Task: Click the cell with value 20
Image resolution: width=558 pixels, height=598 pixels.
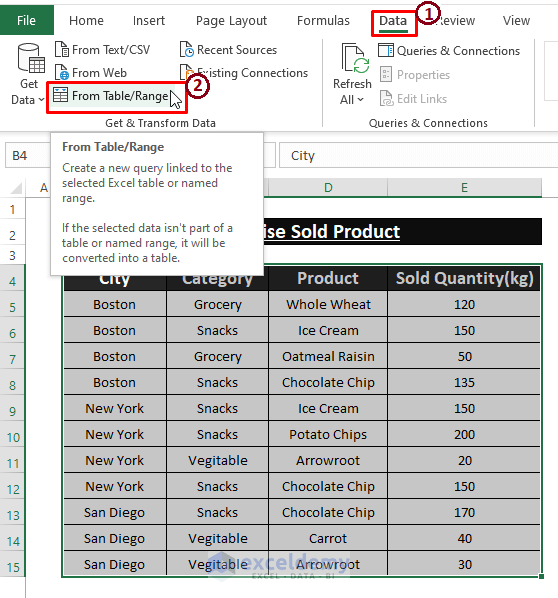Action: click(x=464, y=460)
